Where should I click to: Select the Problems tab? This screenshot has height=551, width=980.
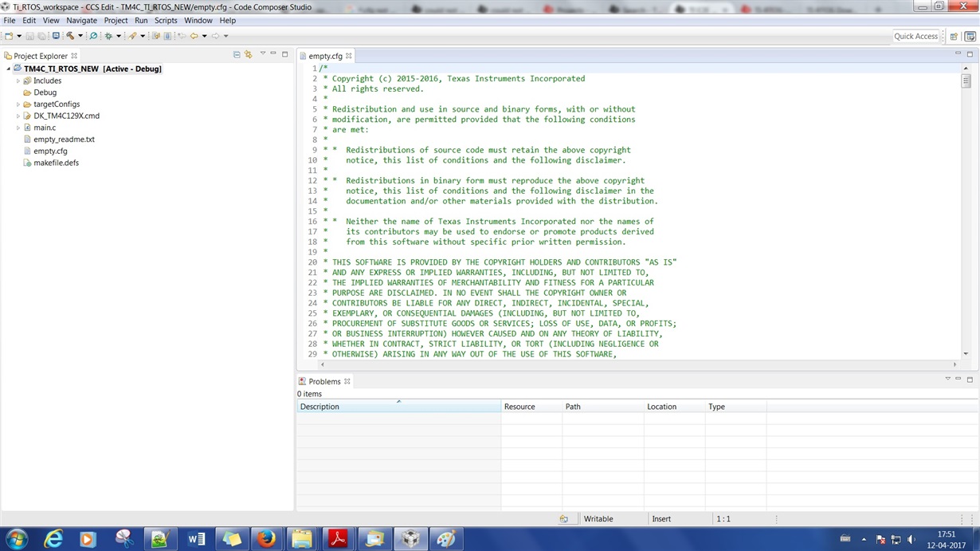pos(324,381)
